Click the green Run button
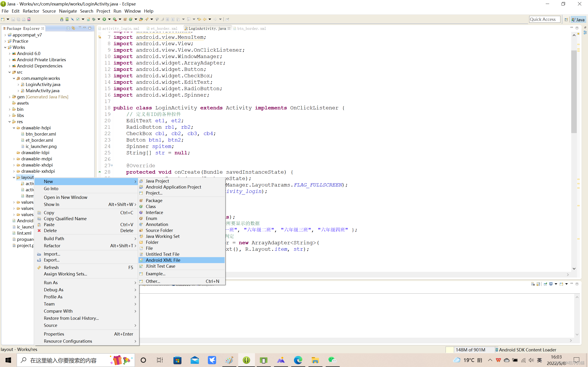The width and height of the screenshot is (588, 367). click(104, 19)
